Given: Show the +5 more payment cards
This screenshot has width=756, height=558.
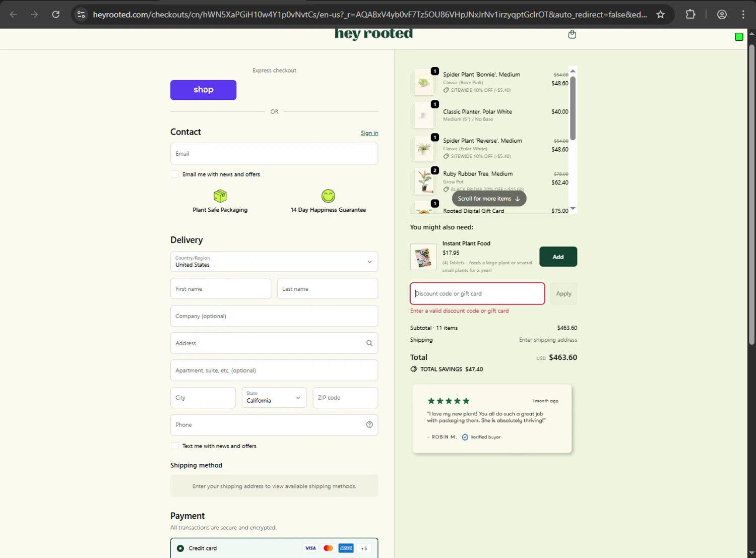Looking at the screenshot, I should pyautogui.click(x=364, y=548).
